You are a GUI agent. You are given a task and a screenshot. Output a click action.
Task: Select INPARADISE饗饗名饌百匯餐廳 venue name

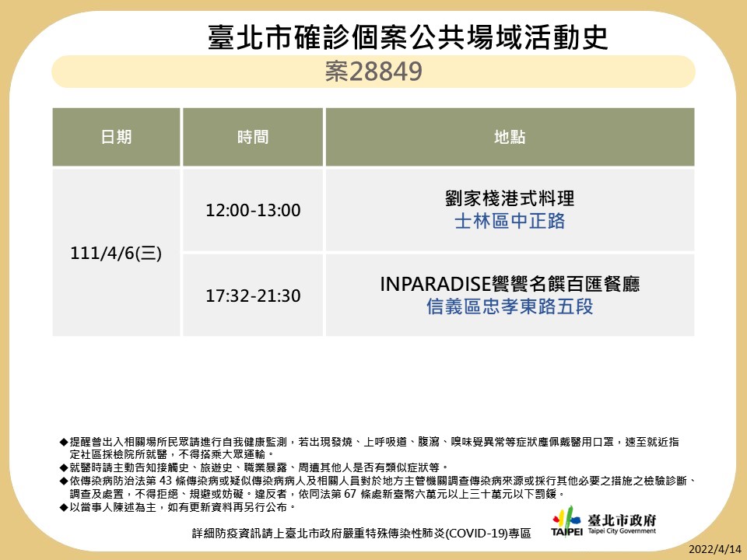[510, 284]
